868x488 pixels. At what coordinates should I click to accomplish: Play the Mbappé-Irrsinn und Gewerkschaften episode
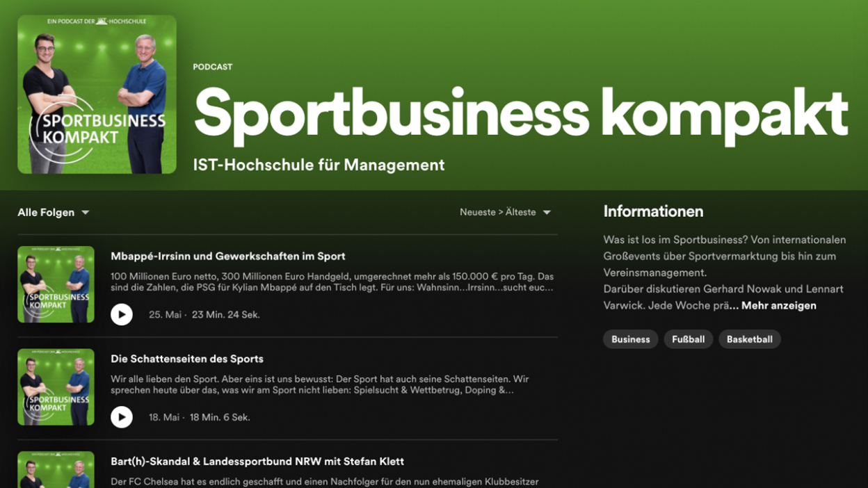point(122,314)
